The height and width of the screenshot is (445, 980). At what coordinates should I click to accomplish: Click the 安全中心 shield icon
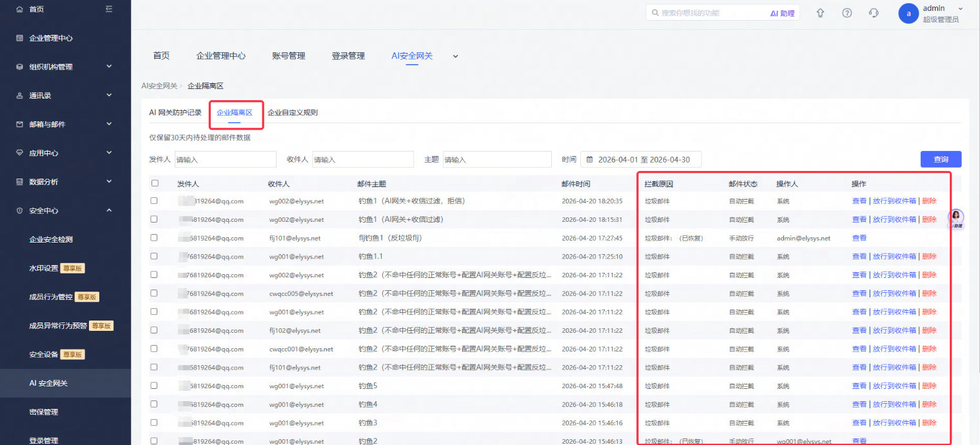[x=19, y=210]
